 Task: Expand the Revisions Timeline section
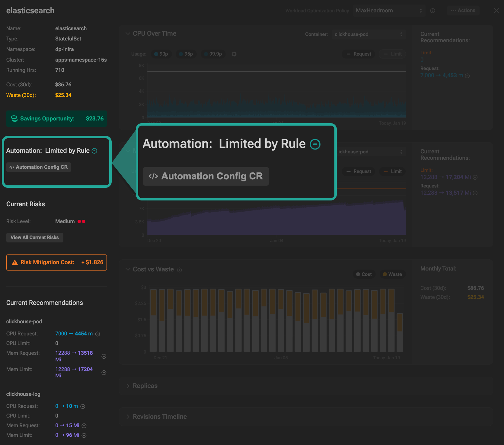[128, 417]
